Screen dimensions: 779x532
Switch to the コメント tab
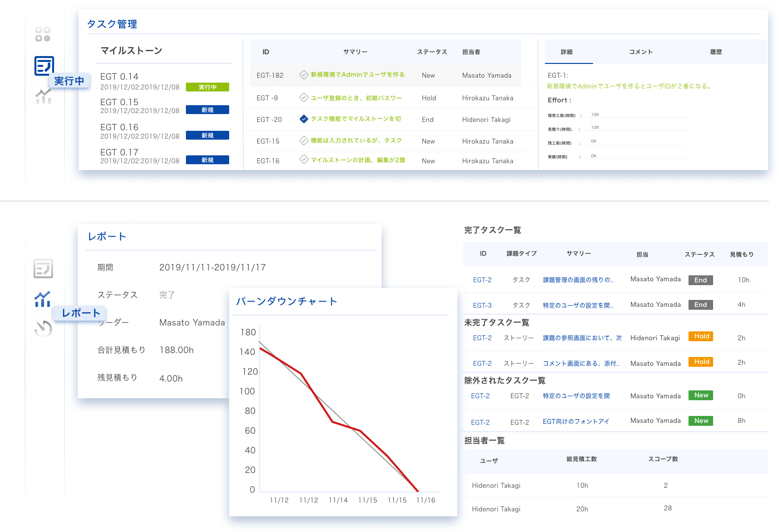coord(641,52)
